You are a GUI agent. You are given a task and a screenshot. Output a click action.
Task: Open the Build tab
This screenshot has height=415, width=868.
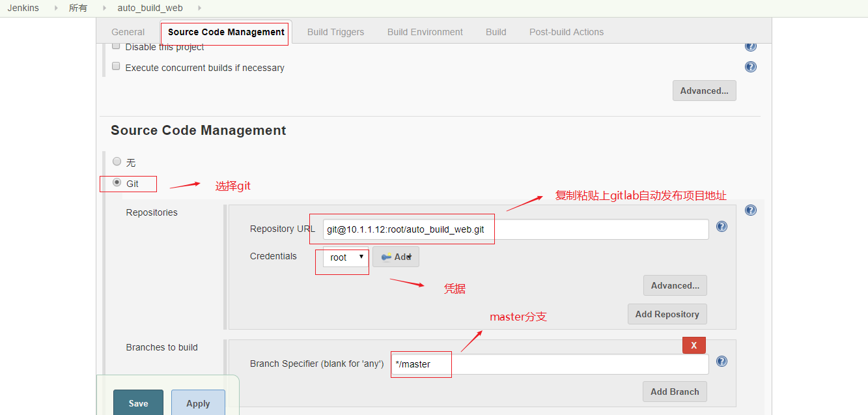(496, 32)
